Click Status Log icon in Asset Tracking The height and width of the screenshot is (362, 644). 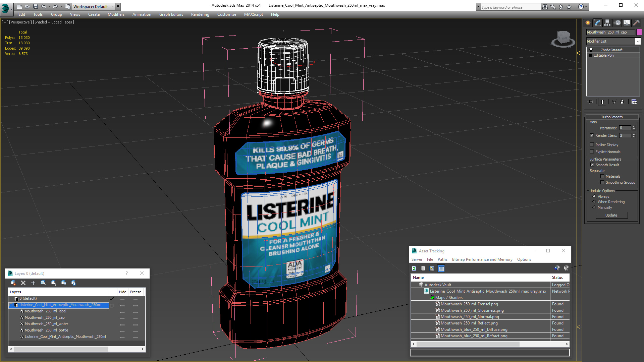tap(423, 268)
